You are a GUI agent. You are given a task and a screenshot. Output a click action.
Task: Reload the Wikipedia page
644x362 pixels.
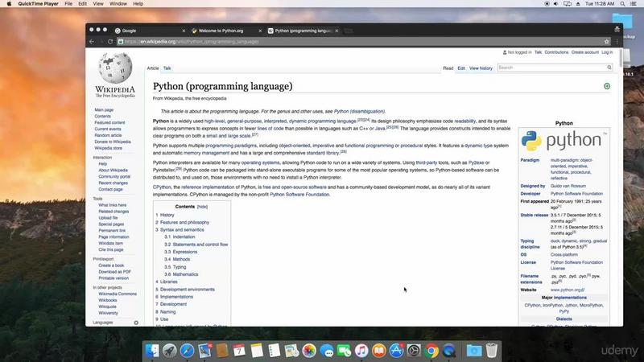tap(110, 42)
